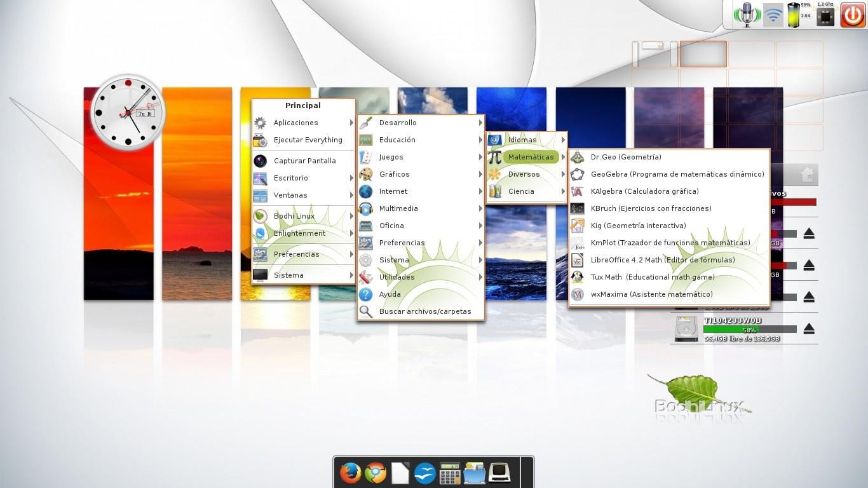Switch to the highlighted pager desktop
This screenshot has height=488, width=868.
click(703, 54)
